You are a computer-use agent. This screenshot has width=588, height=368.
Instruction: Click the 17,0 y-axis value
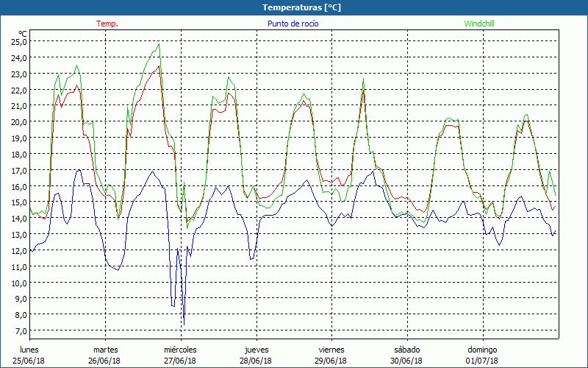point(19,171)
